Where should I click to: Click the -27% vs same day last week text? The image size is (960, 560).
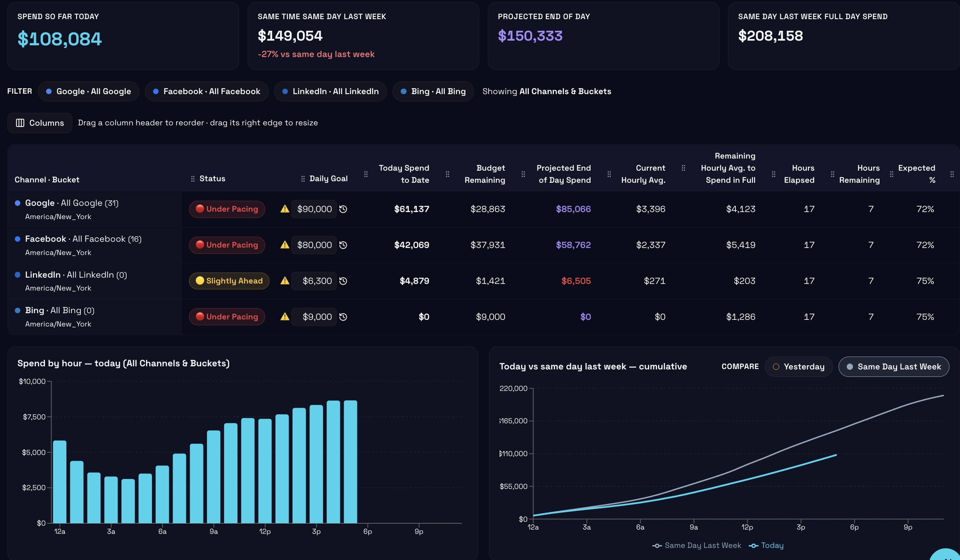click(316, 54)
